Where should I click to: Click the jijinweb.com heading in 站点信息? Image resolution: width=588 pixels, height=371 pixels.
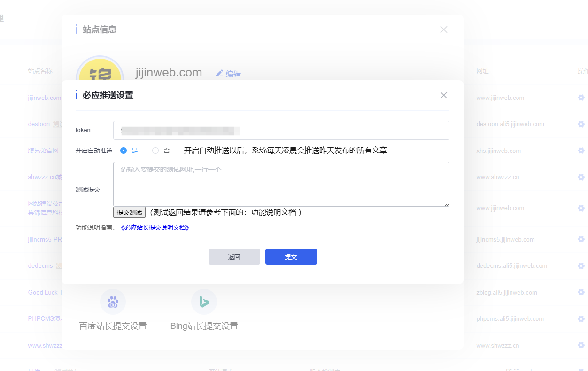[x=169, y=73]
